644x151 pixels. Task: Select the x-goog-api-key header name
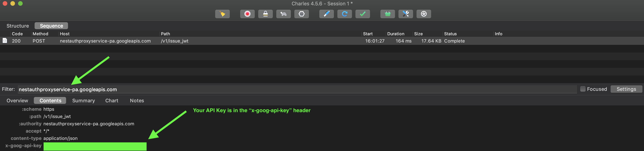pyautogui.click(x=23, y=146)
